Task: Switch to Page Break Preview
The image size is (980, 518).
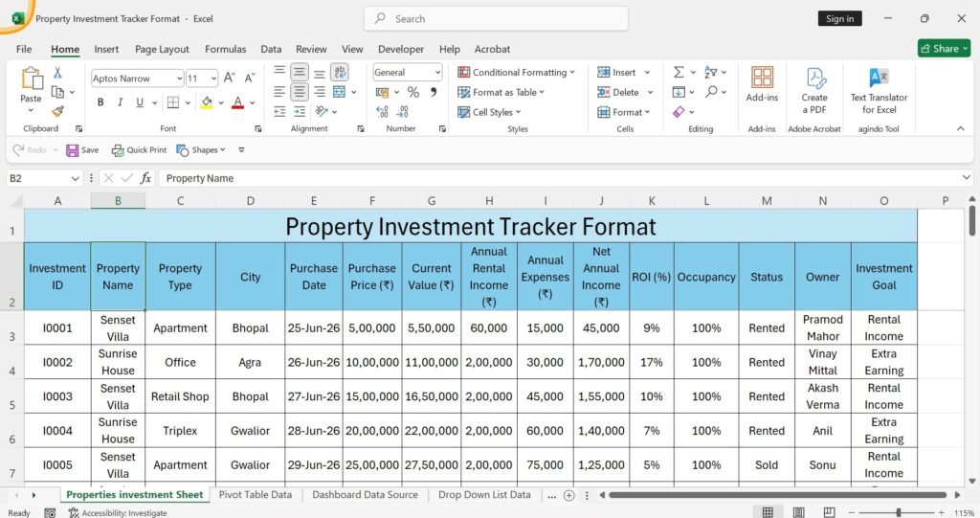Action: 830,513
